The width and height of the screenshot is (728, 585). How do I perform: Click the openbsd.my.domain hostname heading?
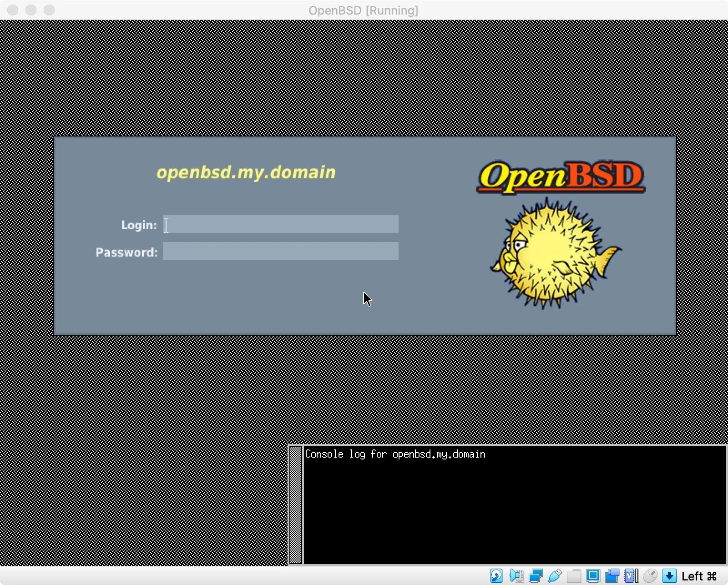[246, 172]
